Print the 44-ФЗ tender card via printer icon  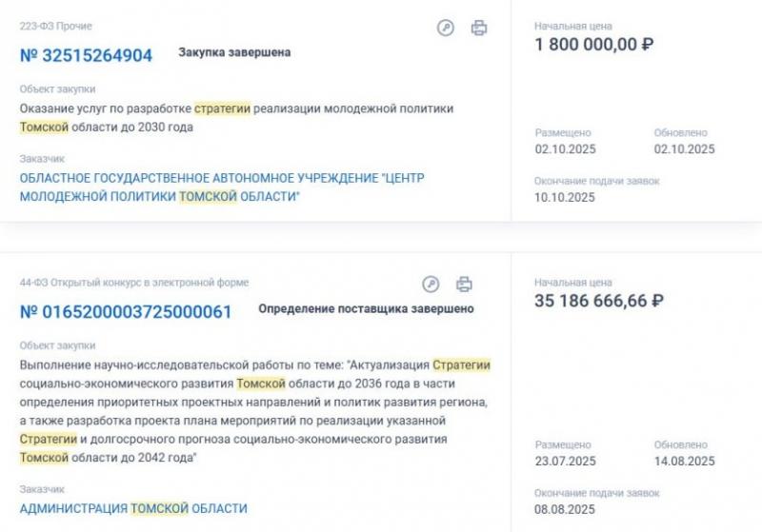pos(464,284)
